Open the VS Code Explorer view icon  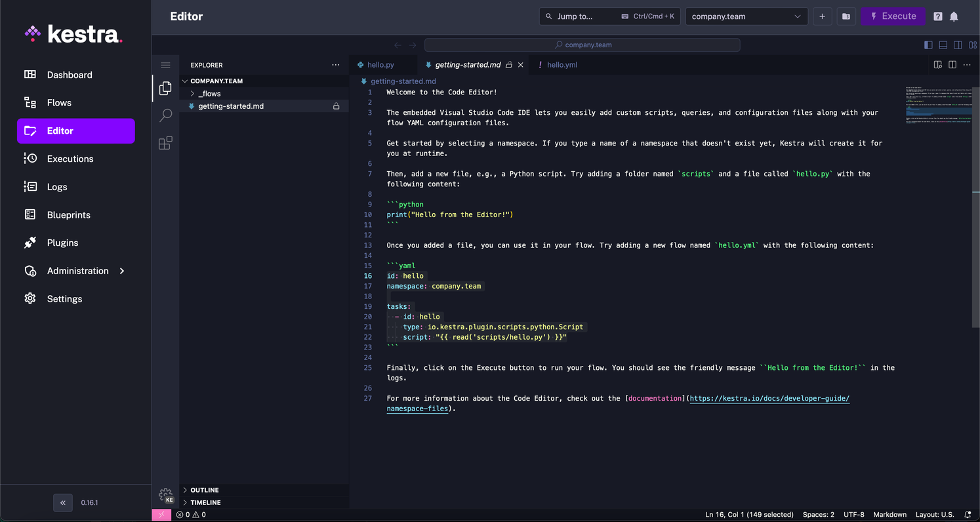click(165, 88)
